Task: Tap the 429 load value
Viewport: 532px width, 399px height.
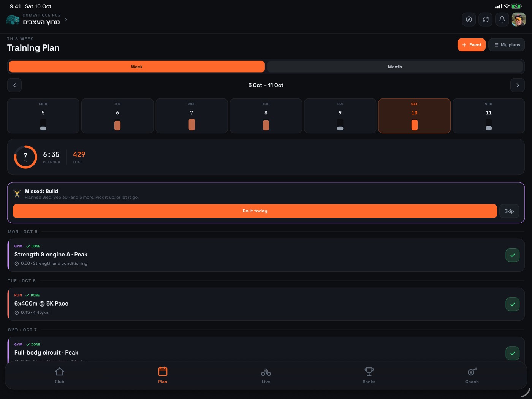Action: (x=79, y=154)
